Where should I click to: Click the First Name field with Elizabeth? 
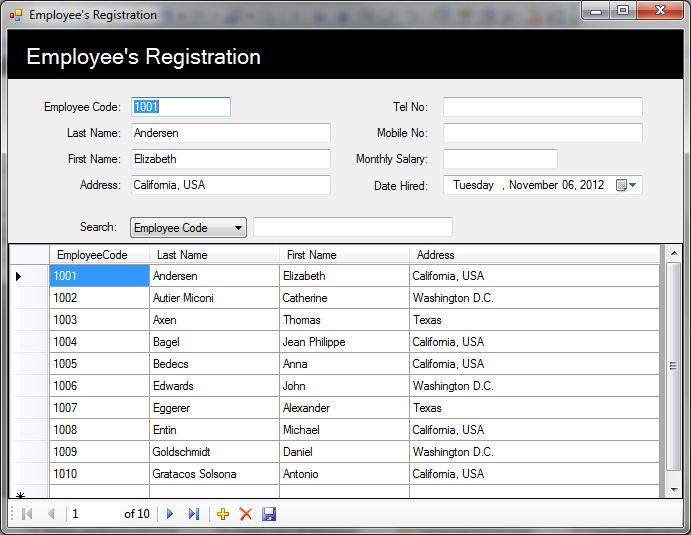tap(230, 159)
